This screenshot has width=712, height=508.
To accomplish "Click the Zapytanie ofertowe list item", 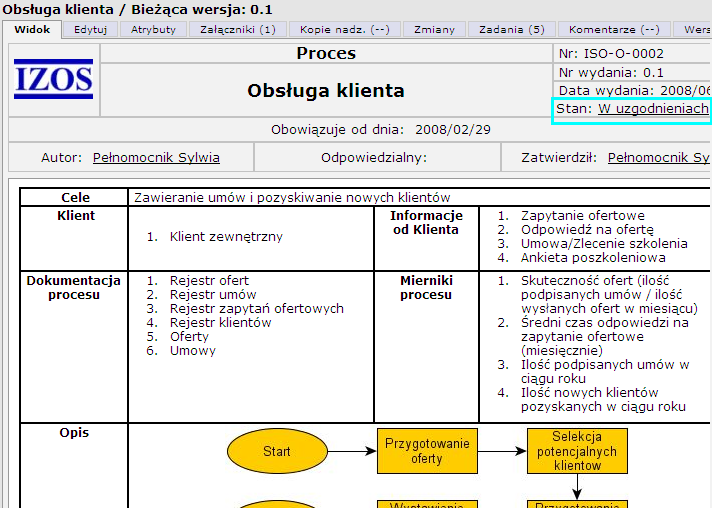I will click(x=583, y=216).
